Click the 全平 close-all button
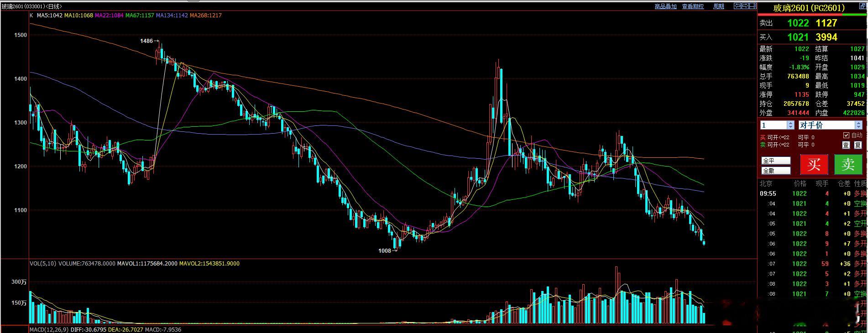This screenshot has height=333, width=868. pos(776,161)
